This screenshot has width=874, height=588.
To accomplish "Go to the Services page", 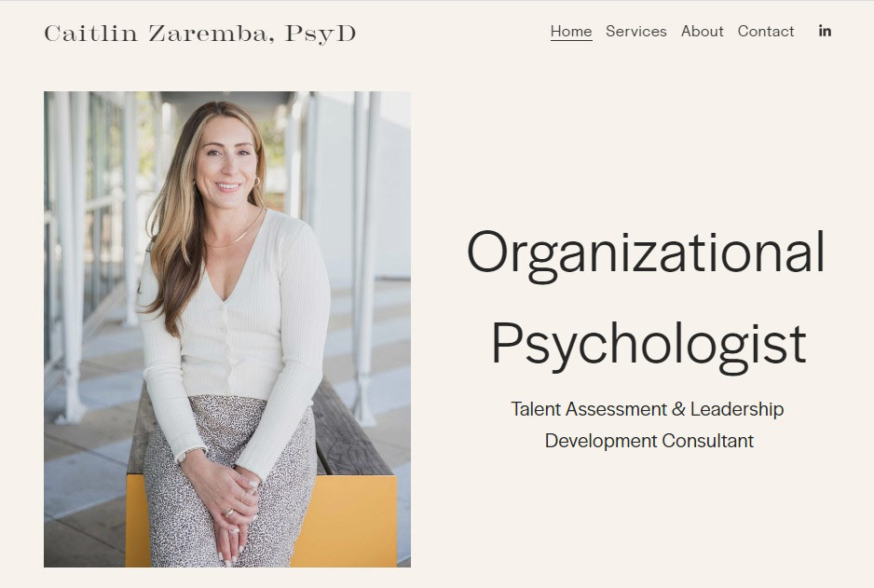I will point(636,31).
